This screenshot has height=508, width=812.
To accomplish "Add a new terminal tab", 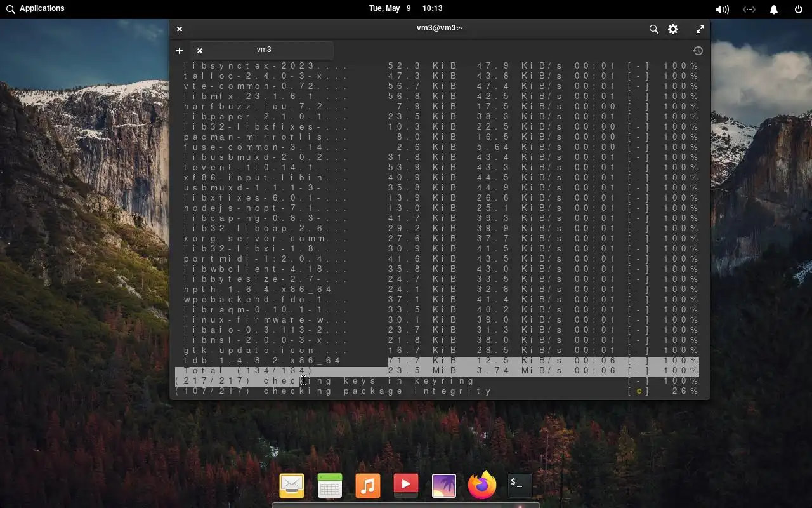I will tap(180, 51).
